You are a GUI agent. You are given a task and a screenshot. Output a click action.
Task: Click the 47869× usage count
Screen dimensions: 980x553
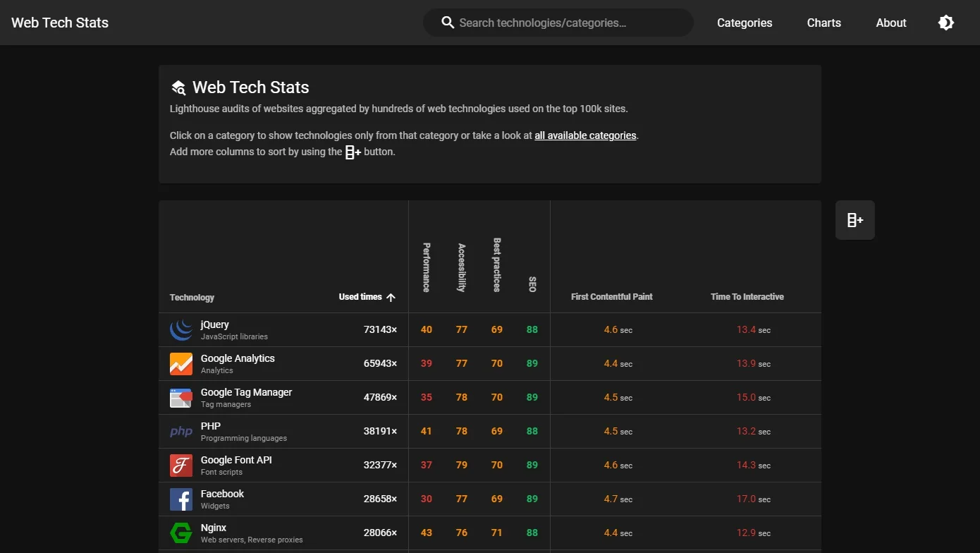(x=380, y=397)
